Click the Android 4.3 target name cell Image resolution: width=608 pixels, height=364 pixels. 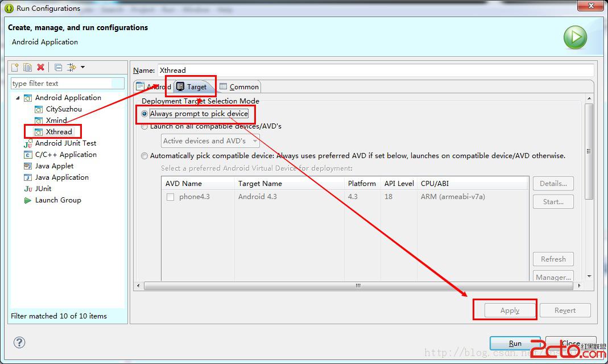258,197
